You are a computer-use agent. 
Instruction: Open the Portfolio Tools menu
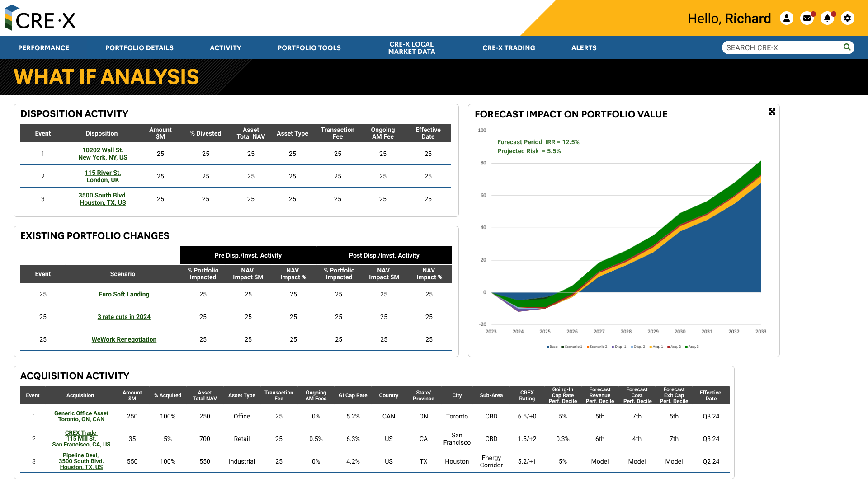[x=309, y=48]
